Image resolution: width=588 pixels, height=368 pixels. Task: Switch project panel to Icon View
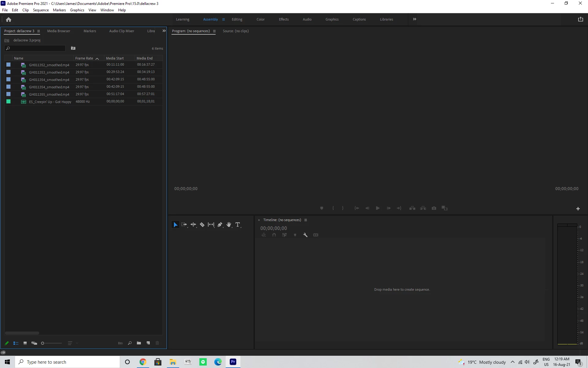(x=25, y=343)
